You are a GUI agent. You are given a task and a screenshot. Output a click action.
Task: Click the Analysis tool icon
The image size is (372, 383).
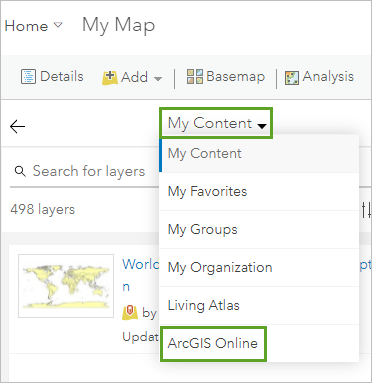tap(292, 78)
